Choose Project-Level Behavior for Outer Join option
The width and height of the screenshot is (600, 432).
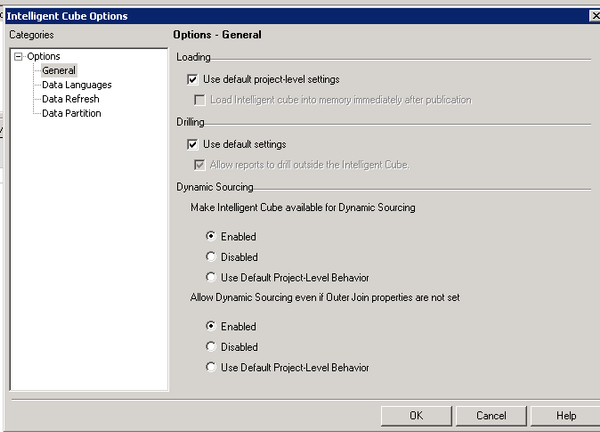click(210, 367)
